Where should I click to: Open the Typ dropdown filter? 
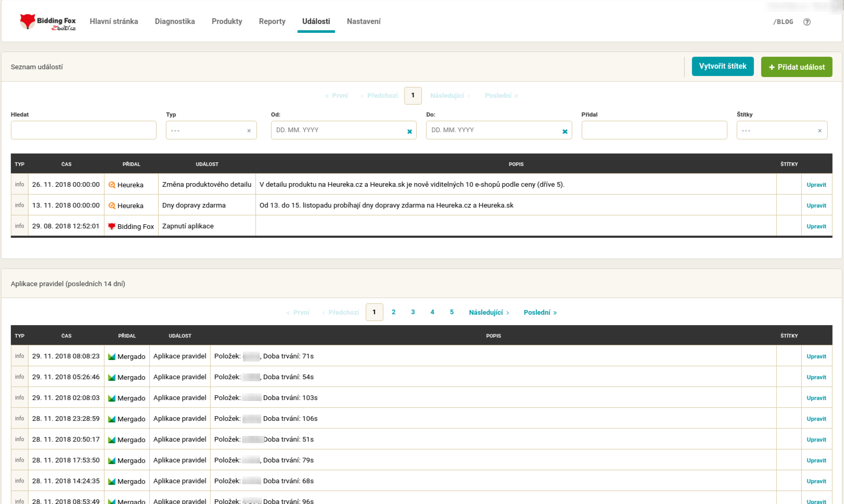click(207, 131)
